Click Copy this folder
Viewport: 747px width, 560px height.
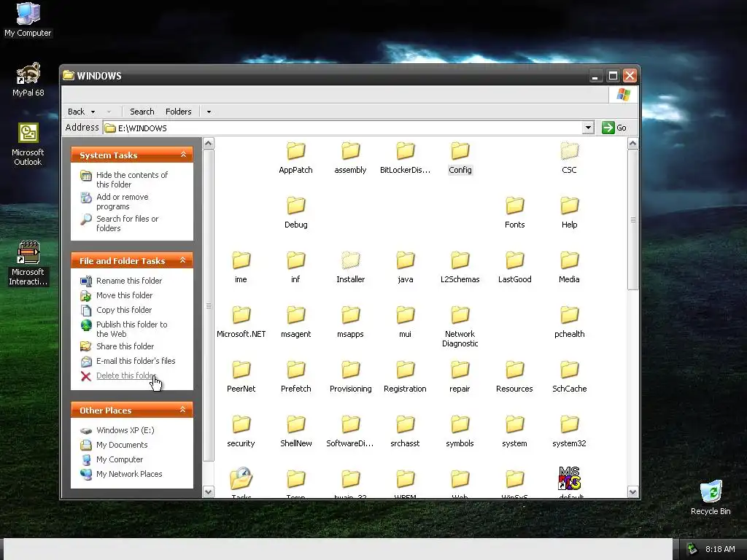coord(124,309)
